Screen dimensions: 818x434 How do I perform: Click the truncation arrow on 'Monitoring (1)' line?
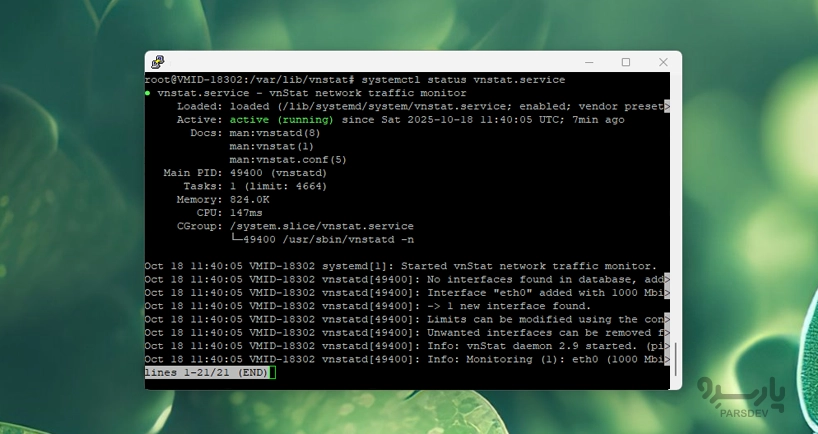coord(667,359)
